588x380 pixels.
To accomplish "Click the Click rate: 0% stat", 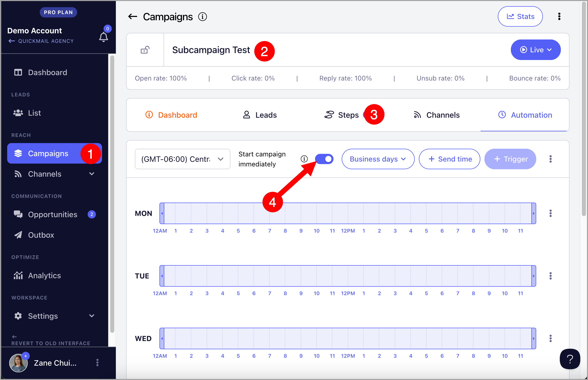I will pos(253,78).
